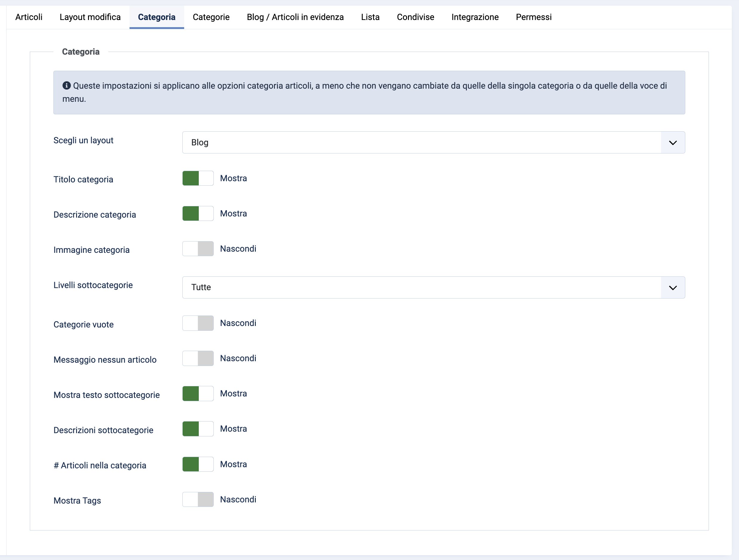Image resolution: width=739 pixels, height=560 pixels.
Task: Click Nascondi text beside Mostra Tags
Action: tap(238, 499)
